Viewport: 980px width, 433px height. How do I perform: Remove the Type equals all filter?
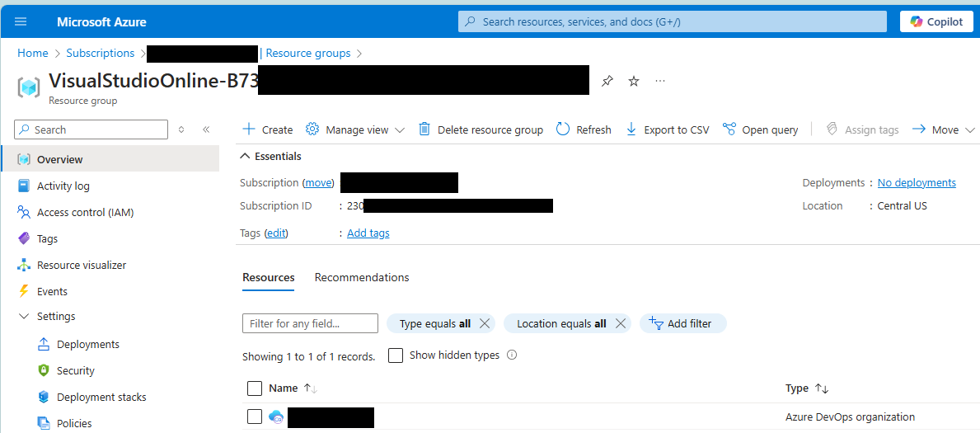484,323
